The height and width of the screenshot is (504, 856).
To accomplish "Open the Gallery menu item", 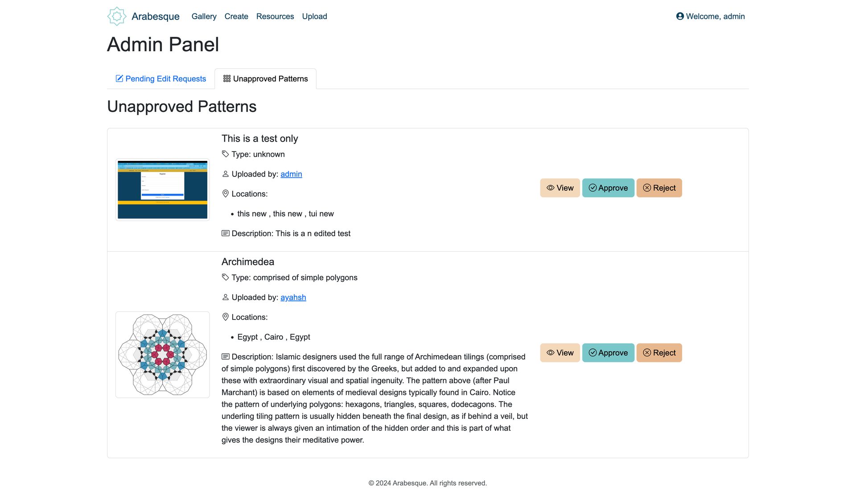I will (204, 16).
